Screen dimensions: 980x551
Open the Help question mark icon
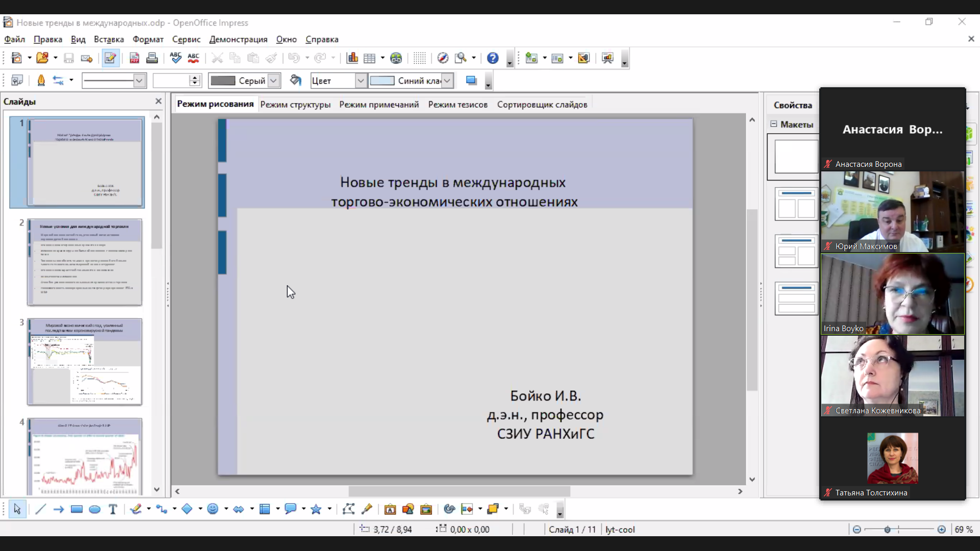pos(493,58)
